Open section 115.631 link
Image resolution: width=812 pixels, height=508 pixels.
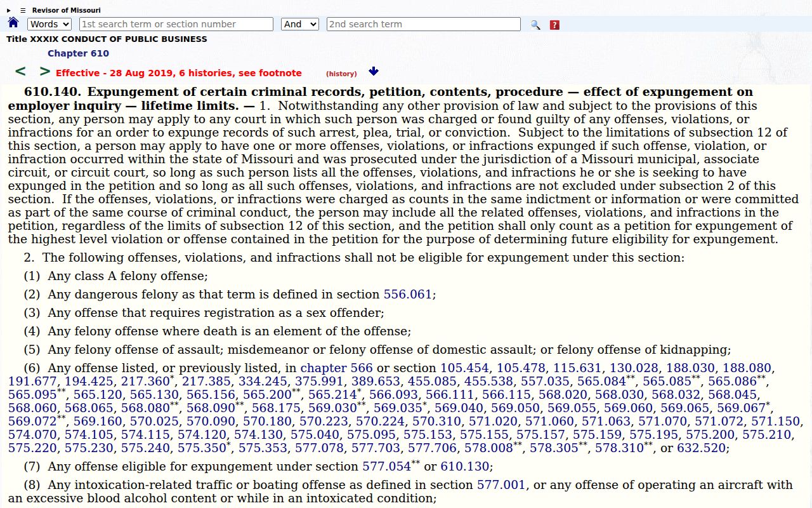click(x=577, y=368)
